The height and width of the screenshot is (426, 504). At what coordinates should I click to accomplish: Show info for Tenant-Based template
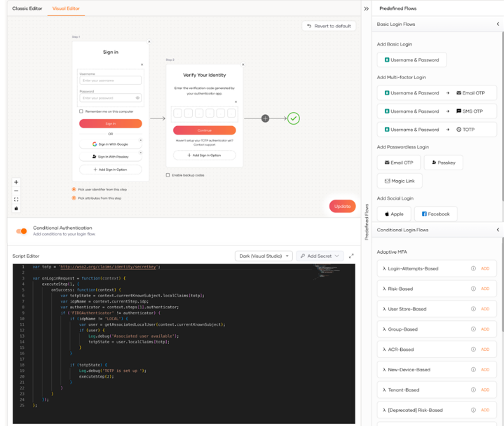(473, 390)
